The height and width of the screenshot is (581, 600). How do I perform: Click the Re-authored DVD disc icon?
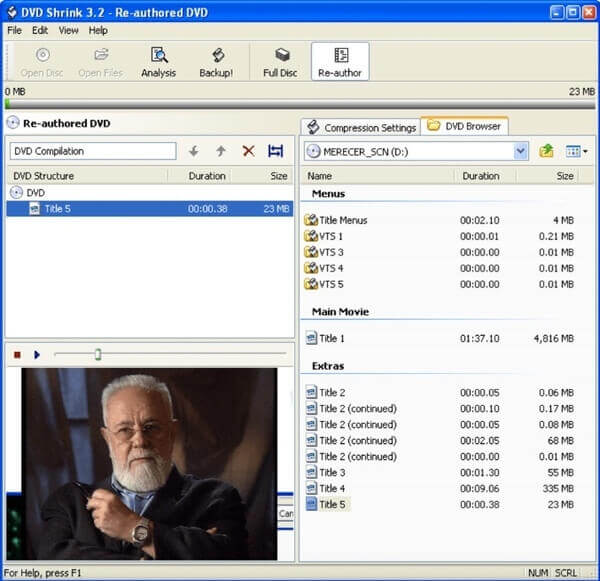(13, 123)
